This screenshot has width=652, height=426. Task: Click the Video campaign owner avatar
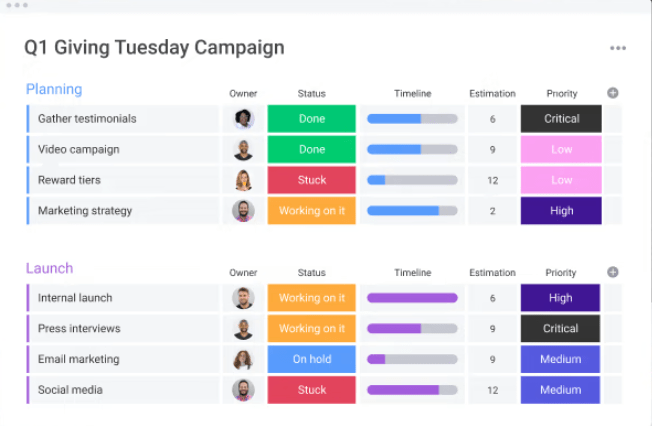tap(243, 149)
